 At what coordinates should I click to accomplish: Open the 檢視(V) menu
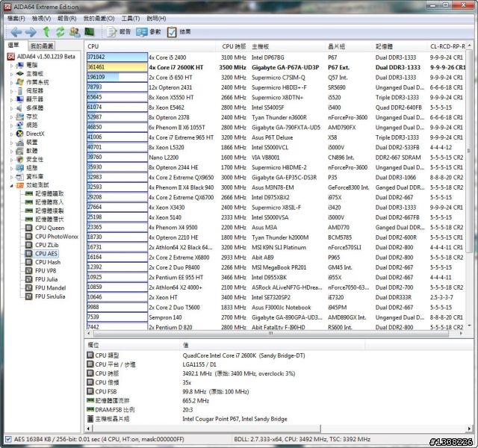pos(41,19)
